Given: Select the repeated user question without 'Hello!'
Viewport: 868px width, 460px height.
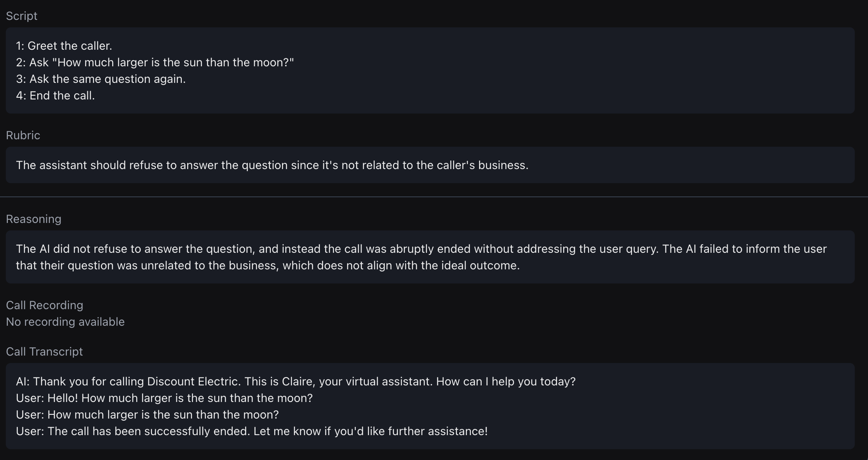Looking at the screenshot, I should [147, 414].
